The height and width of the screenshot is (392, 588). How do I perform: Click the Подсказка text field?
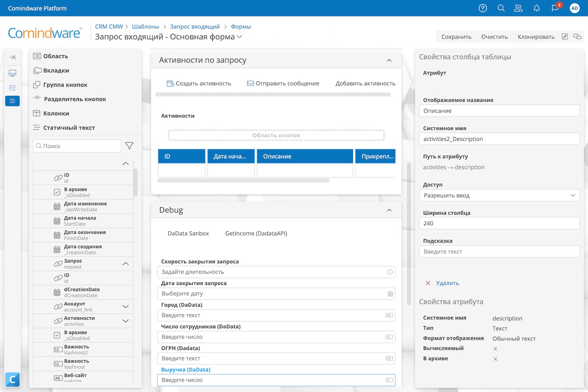499,251
